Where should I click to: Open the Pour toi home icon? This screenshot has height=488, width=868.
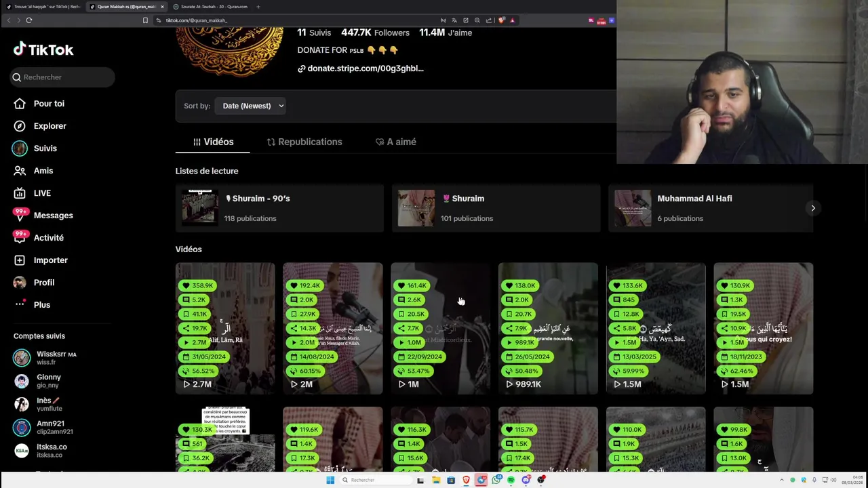20,104
